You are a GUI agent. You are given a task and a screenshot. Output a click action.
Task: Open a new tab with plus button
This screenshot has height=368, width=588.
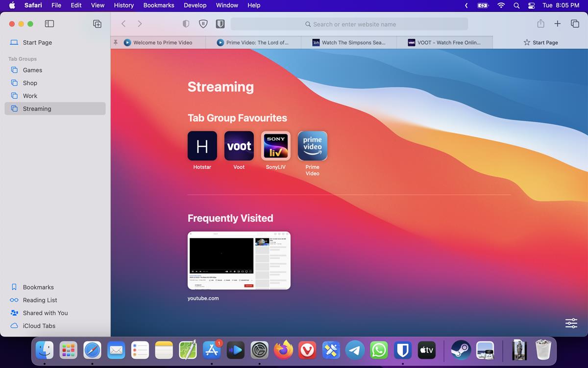[x=557, y=24]
